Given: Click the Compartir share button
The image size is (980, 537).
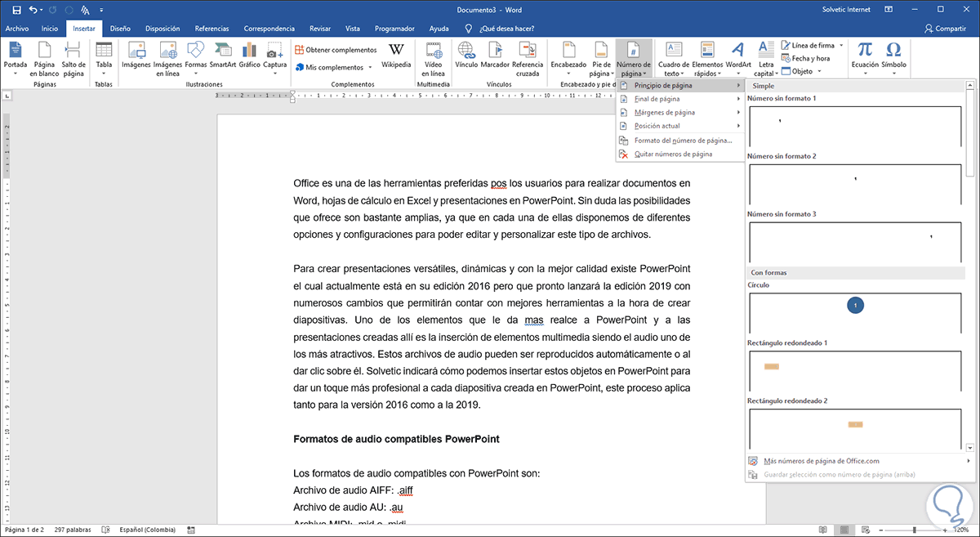Looking at the screenshot, I should click(x=945, y=28).
